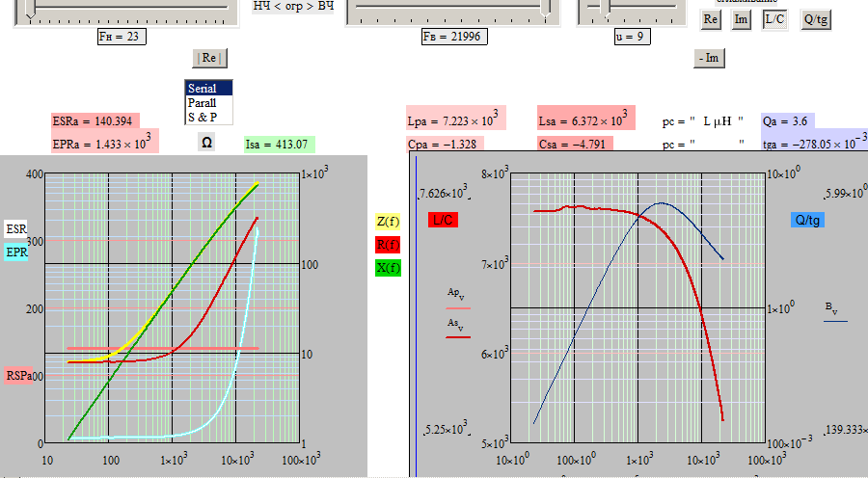Click the 5.99×10⁰ right axis limit

click(x=846, y=193)
